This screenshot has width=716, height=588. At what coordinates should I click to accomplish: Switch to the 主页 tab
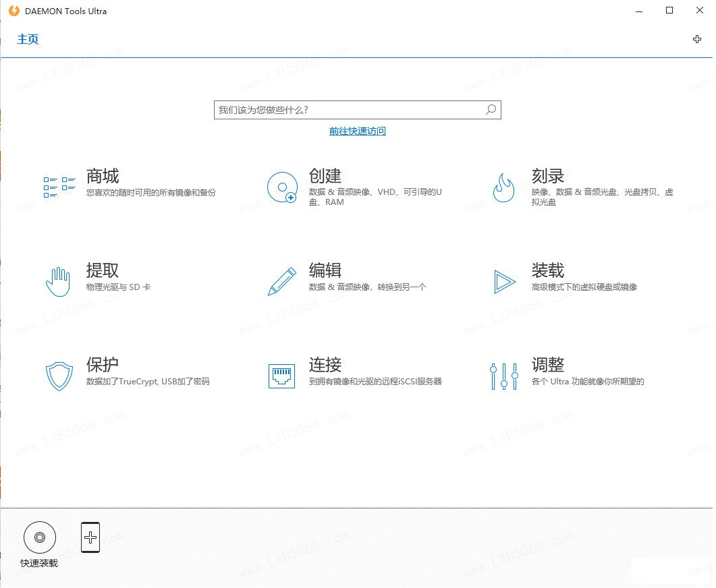coord(28,39)
